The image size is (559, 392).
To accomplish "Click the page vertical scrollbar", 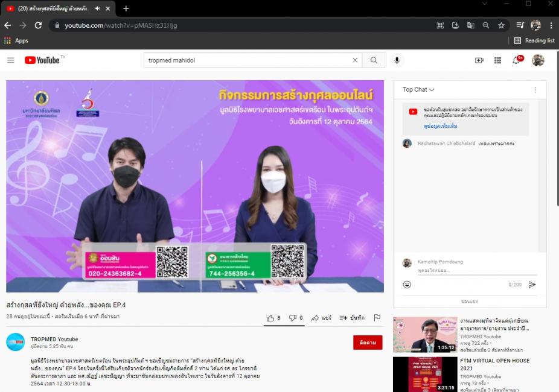I will (x=557, y=128).
